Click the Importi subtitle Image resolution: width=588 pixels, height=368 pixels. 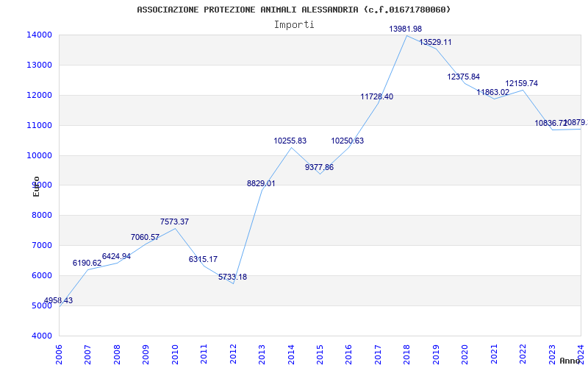click(x=294, y=25)
